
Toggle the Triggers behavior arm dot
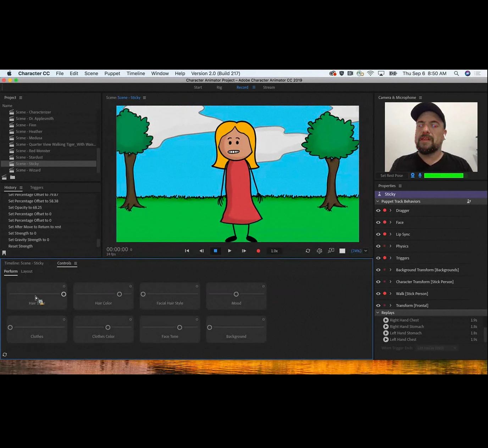[x=385, y=258]
